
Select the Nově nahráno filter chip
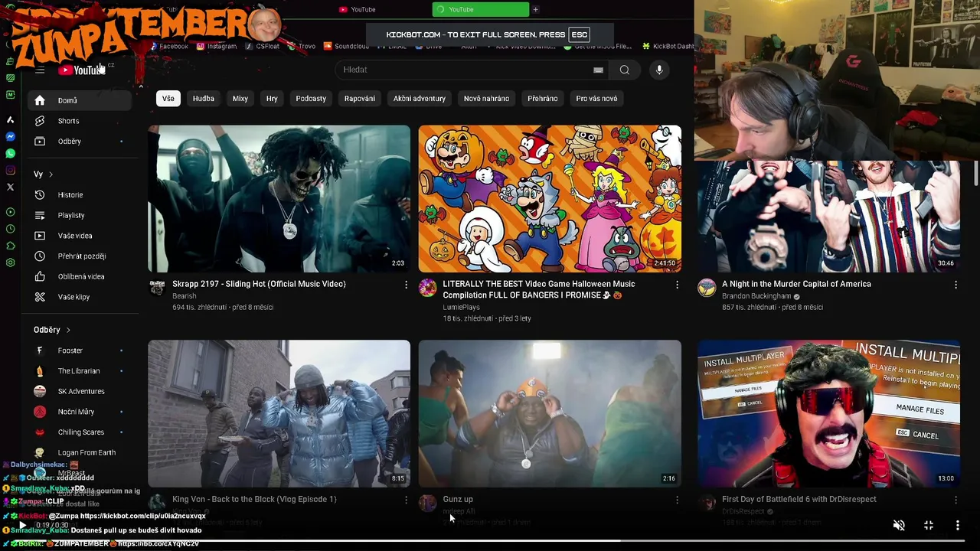pos(486,99)
